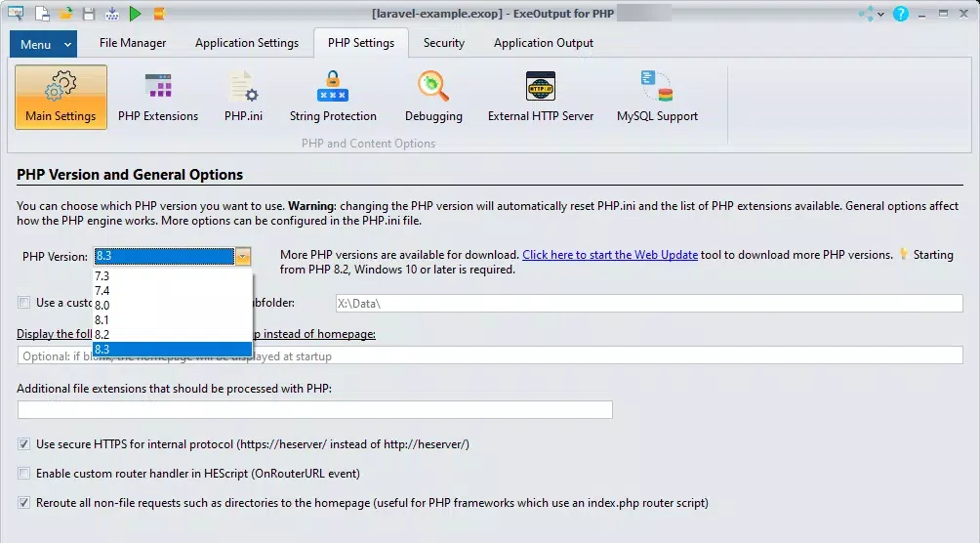This screenshot has width=980, height=543.
Task: Open the Debugging options
Action: (433, 97)
